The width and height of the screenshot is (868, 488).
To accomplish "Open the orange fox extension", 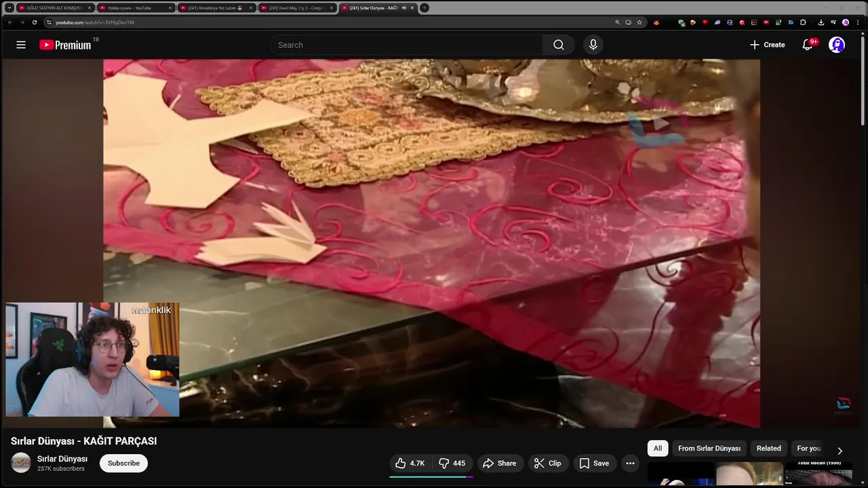I will point(656,22).
